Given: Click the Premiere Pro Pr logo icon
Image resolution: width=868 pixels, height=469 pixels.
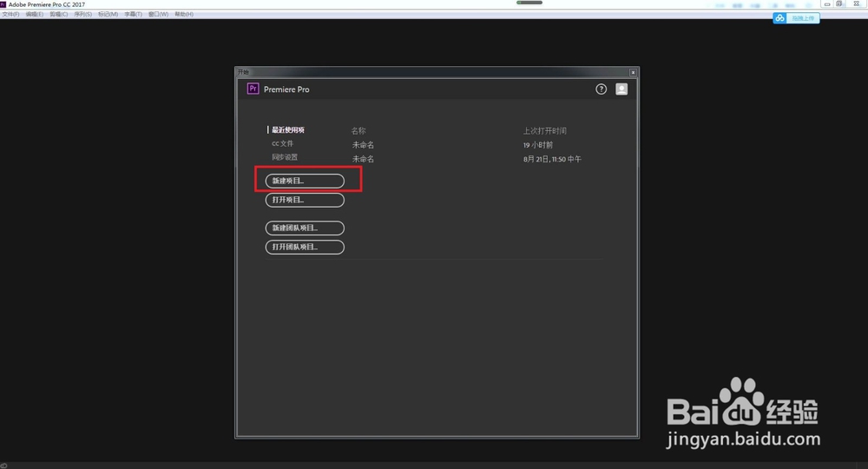Looking at the screenshot, I should tap(253, 89).
